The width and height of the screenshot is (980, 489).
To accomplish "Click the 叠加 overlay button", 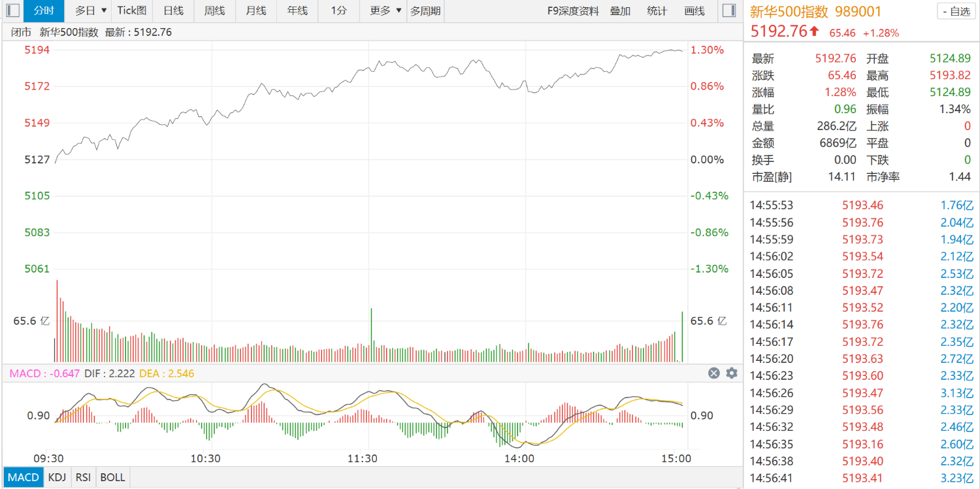I will pos(620,10).
